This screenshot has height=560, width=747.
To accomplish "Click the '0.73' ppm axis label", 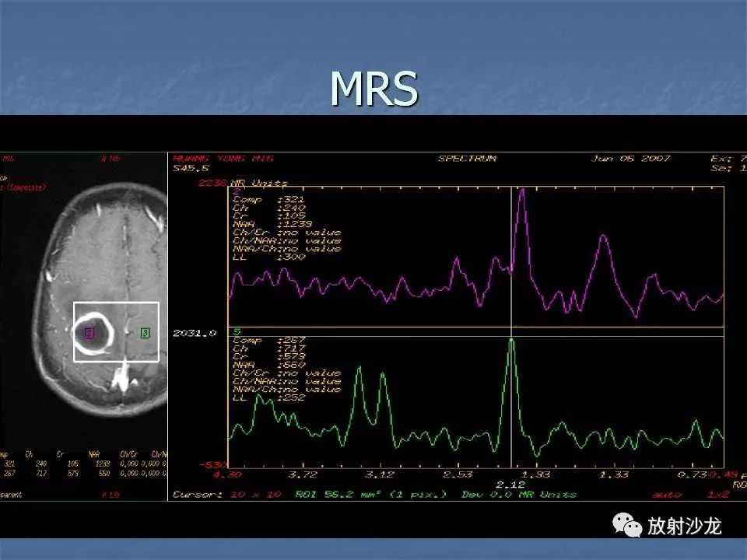I will click(x=693, y=474).
